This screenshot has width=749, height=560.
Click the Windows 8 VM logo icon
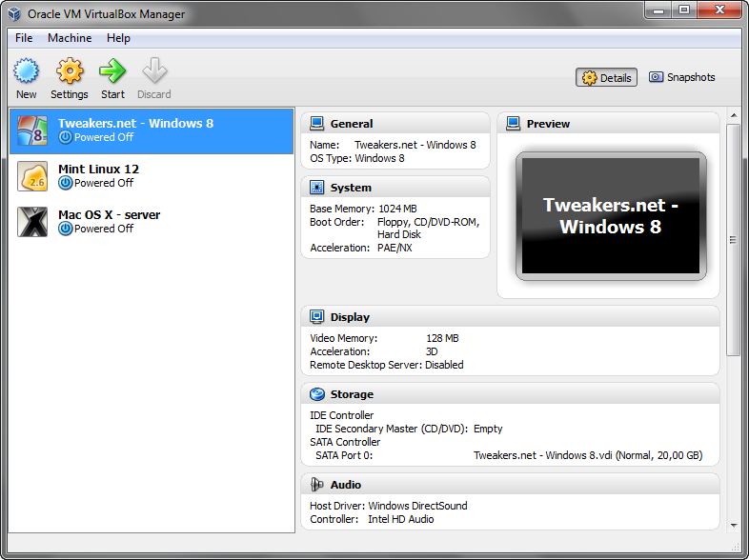[32, 130]
